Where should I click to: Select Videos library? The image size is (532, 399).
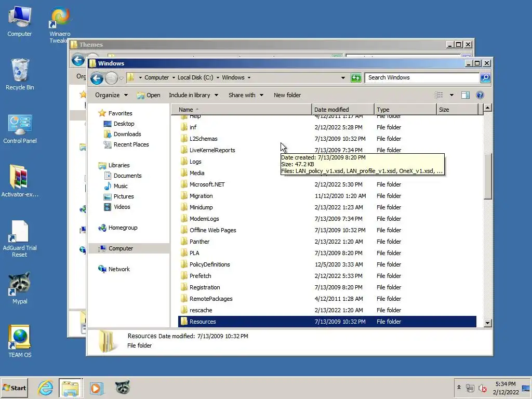point(117,207)
